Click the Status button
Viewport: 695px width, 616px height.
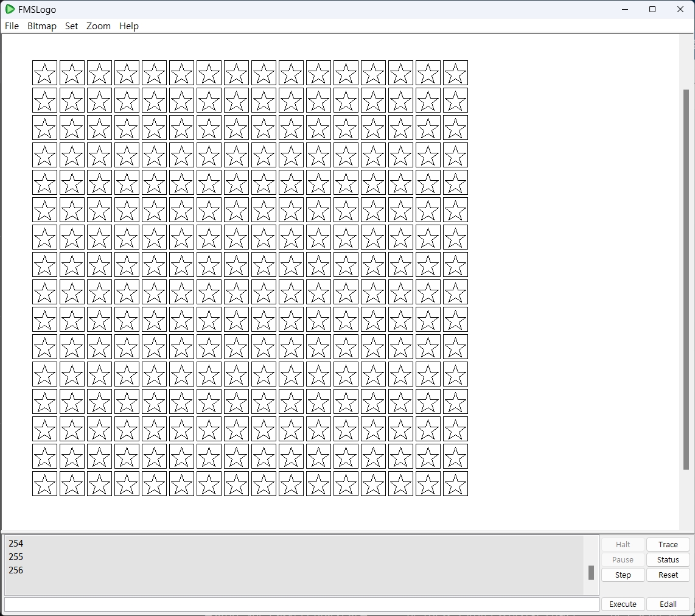[x=668, y=560]
